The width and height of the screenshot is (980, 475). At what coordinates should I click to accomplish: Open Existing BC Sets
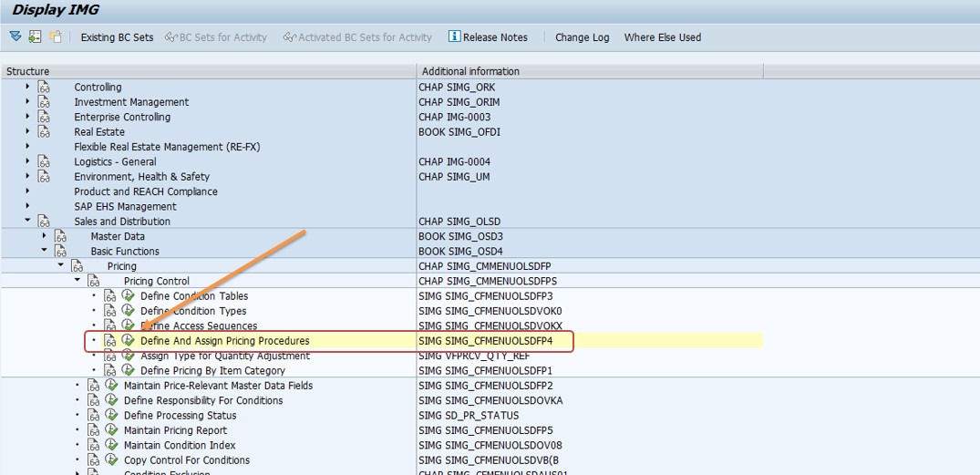click(117, 37)
